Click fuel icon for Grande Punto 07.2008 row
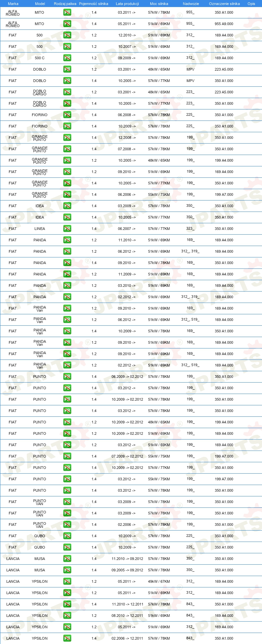The width and height of the screenshot is (262, 644). point(67,149)
